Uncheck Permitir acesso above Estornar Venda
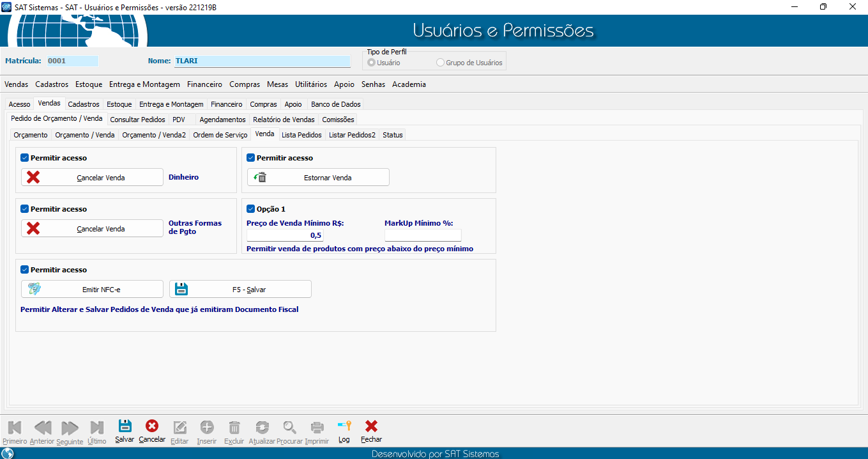868x459 pixels. [251, 158]
